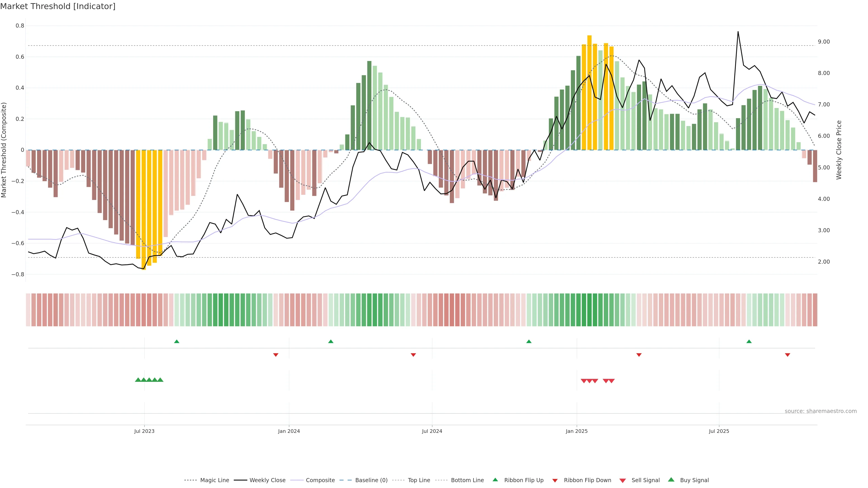Click the Jan 2025 x-axis label
The width and height of the screenshot is (868, 488).
[x=577, y=431]
